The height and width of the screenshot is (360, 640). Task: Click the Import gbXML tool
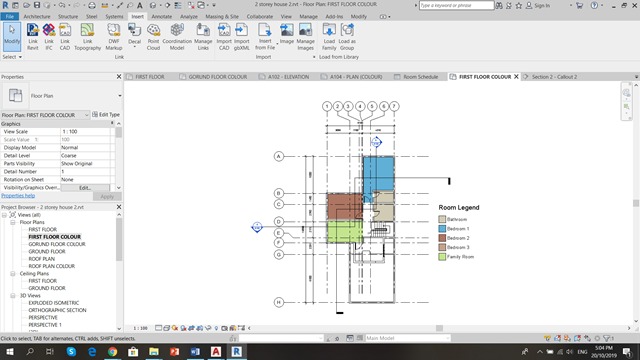[x=241, y=37]
